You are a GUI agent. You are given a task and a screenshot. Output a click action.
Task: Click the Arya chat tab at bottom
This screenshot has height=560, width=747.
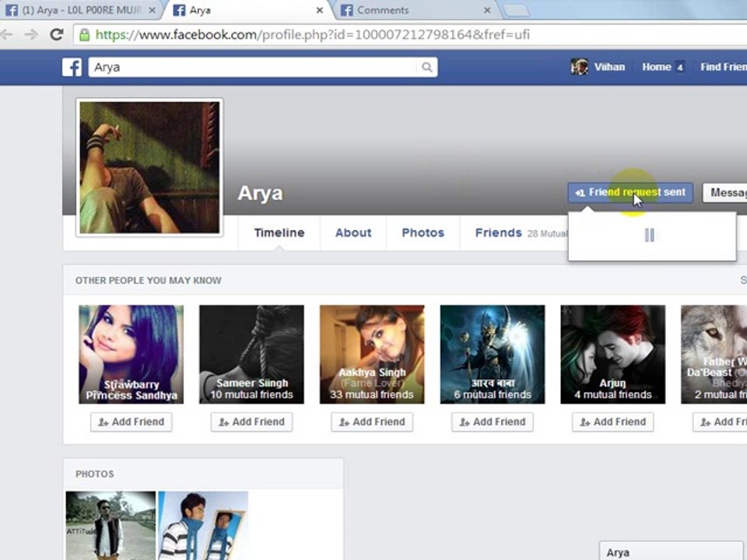click(x=671, y=551)
